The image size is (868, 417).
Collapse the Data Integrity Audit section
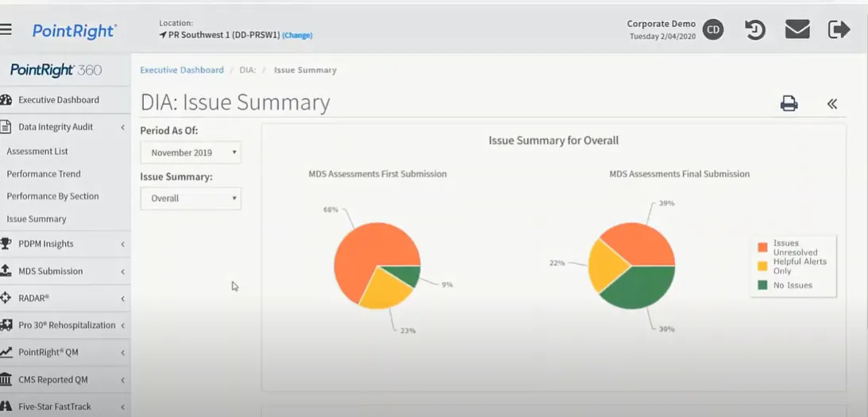tap(122, 127)
